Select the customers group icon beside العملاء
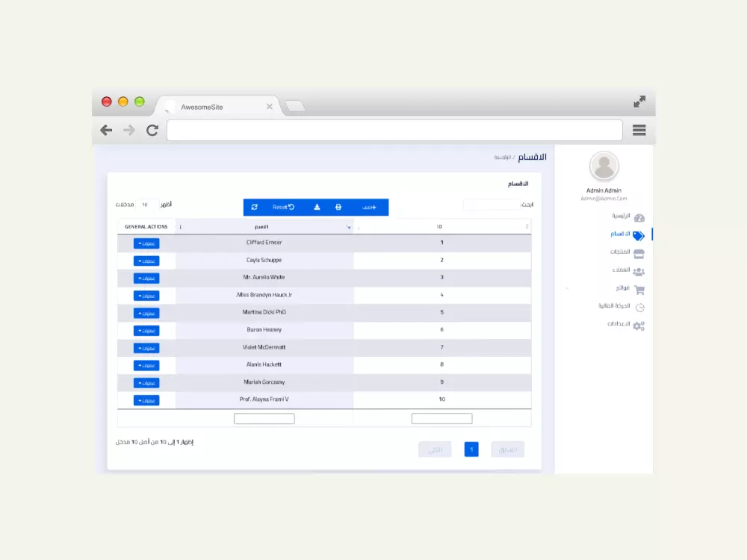747x560 pixels. coord(638,271)
